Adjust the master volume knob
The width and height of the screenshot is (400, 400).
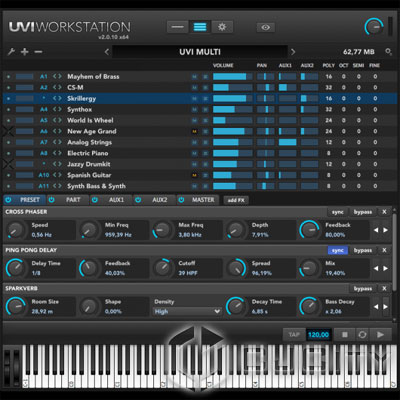pyautogui.click(x=374, y=27)
